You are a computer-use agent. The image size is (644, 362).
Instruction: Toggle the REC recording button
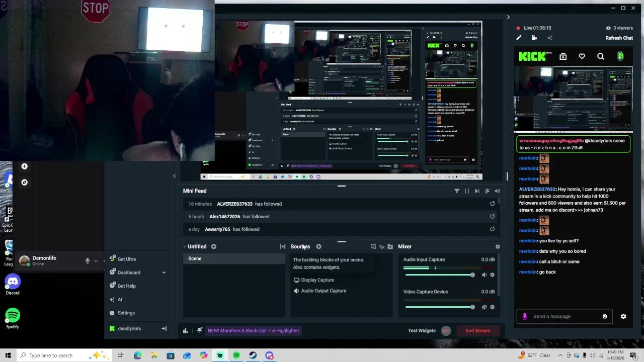(x=446, y=330)
